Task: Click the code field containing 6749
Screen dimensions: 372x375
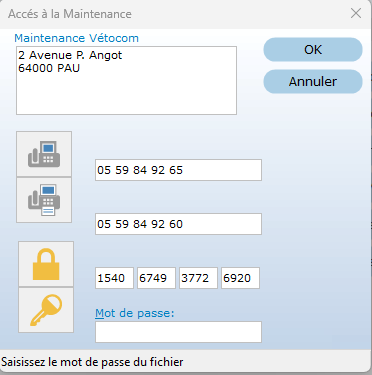Action: (156, 278)
